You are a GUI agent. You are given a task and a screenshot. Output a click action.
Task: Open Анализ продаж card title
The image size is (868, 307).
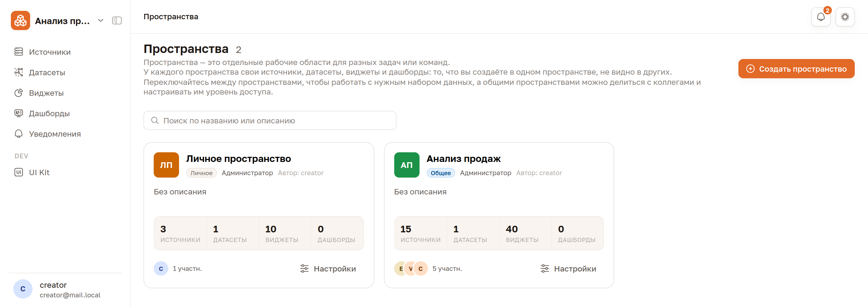[x=464, y=159]
